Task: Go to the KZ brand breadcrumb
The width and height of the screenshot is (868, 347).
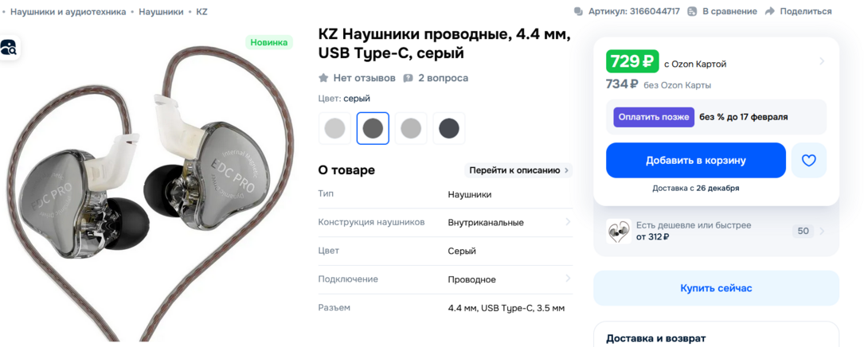Action: coord(202,11)
